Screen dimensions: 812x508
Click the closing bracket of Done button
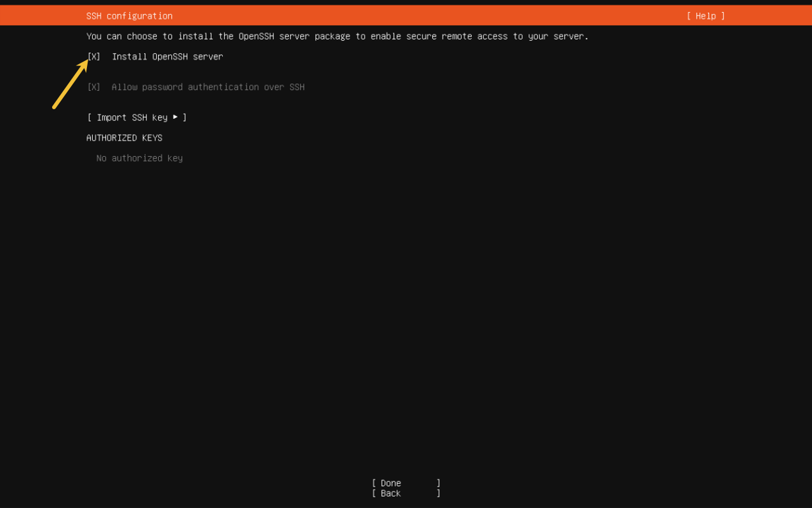coord(438,483)
